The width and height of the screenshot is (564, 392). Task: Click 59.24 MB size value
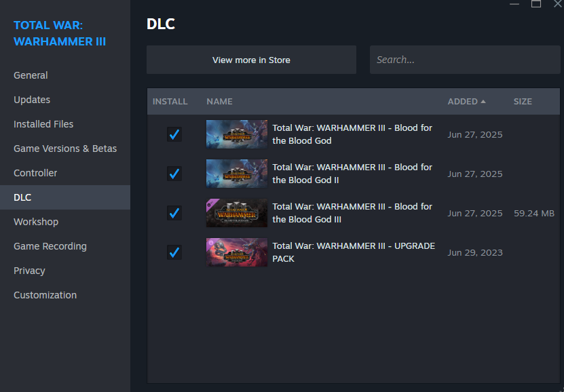[x=534, y=214]
